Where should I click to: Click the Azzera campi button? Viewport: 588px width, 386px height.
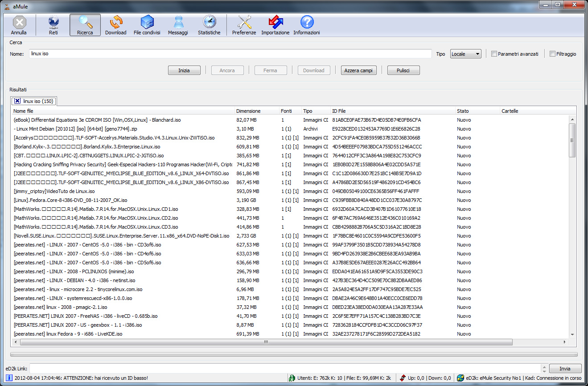click(x=359, y=70)
